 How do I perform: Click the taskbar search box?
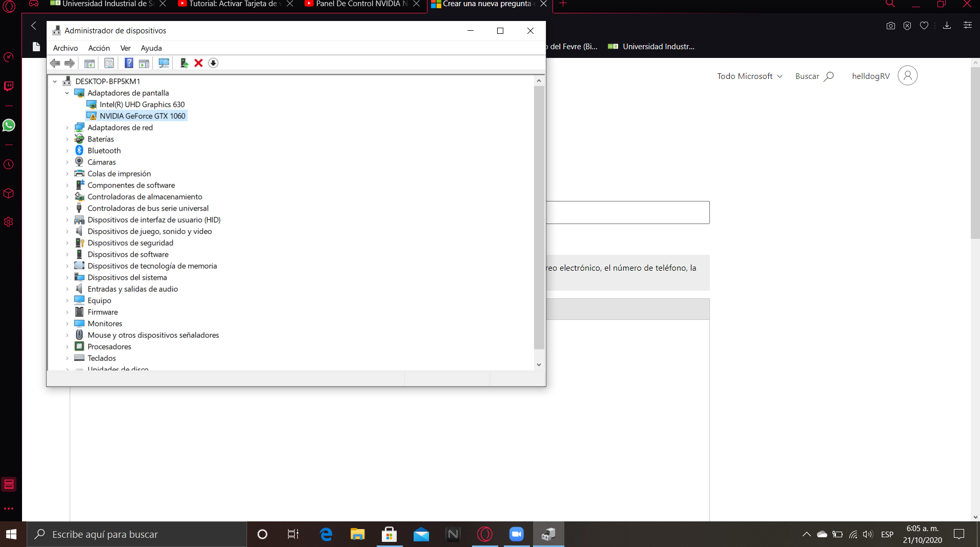tap(137, 534)
